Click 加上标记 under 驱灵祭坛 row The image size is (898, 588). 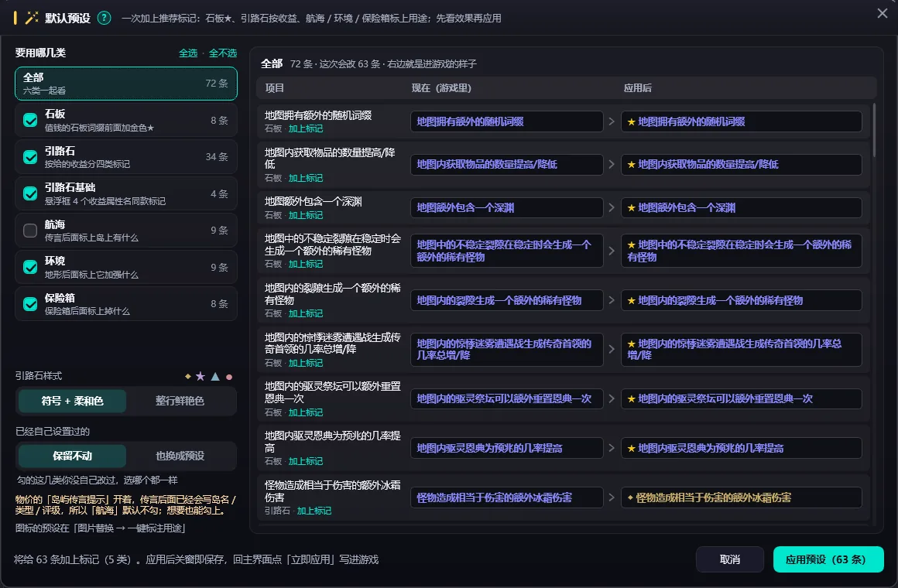tap(305, 412)
